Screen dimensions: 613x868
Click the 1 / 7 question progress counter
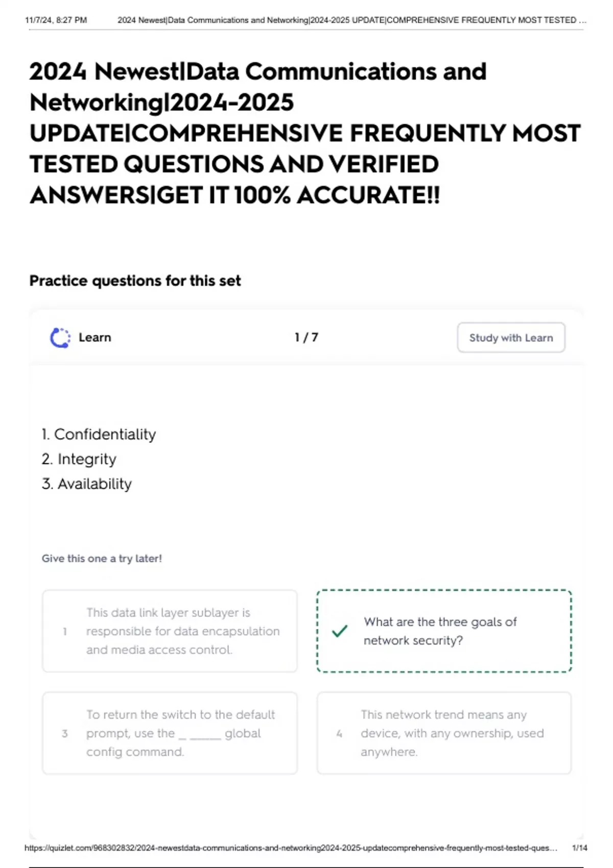[306, 337]
